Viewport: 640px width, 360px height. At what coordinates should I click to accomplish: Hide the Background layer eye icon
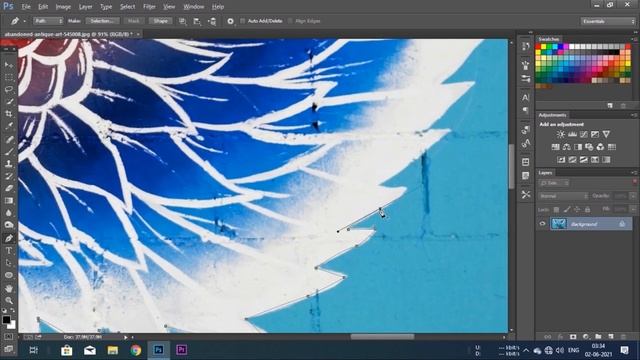[x=542, y=224]
